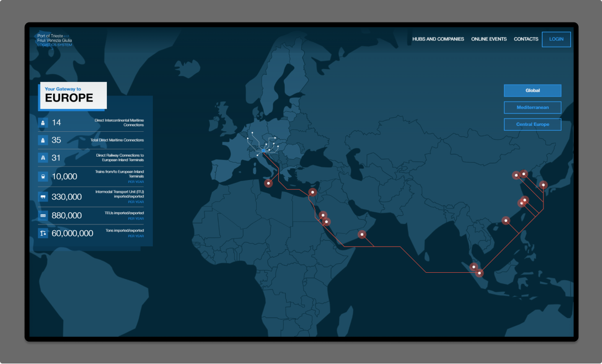The image size is (602, 364).
Task: Click the ship icon beside 35
Action: [43, 140]
